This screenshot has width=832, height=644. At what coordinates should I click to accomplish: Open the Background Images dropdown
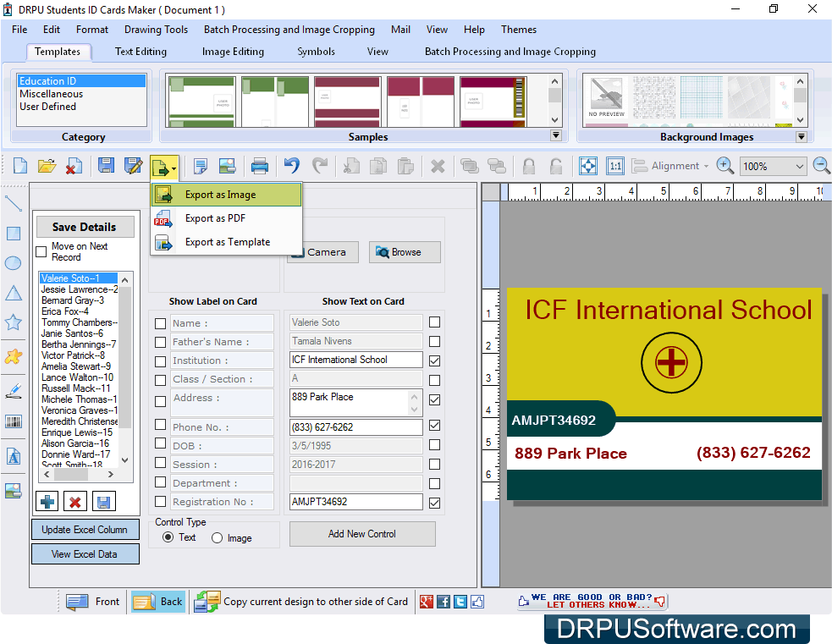click(801, 135)
